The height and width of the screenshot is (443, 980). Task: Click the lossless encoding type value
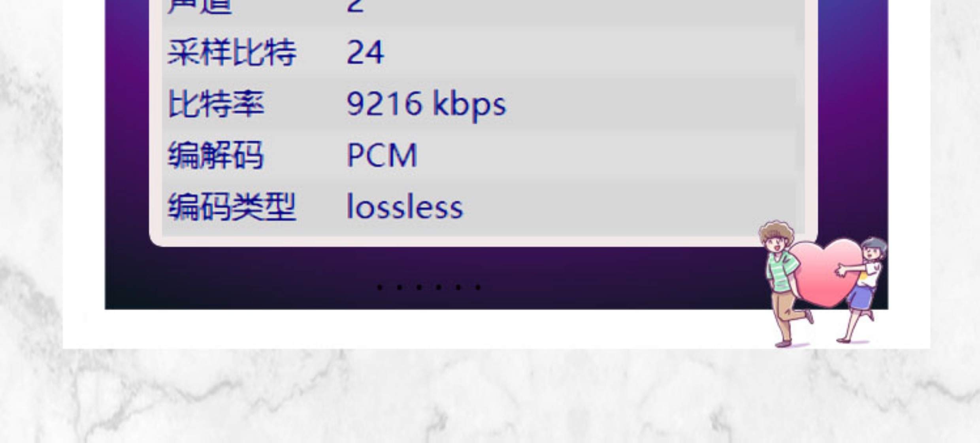(405, 206)
